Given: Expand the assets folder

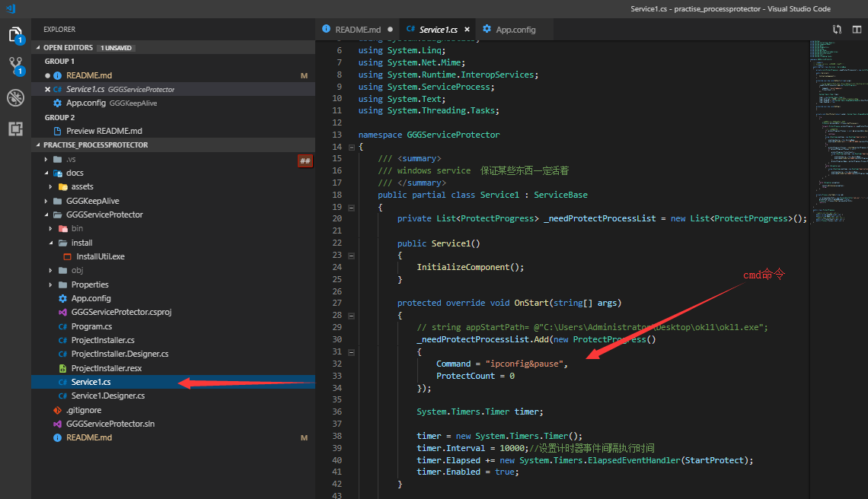Looking at the screenshot, I should click(50, 187).
